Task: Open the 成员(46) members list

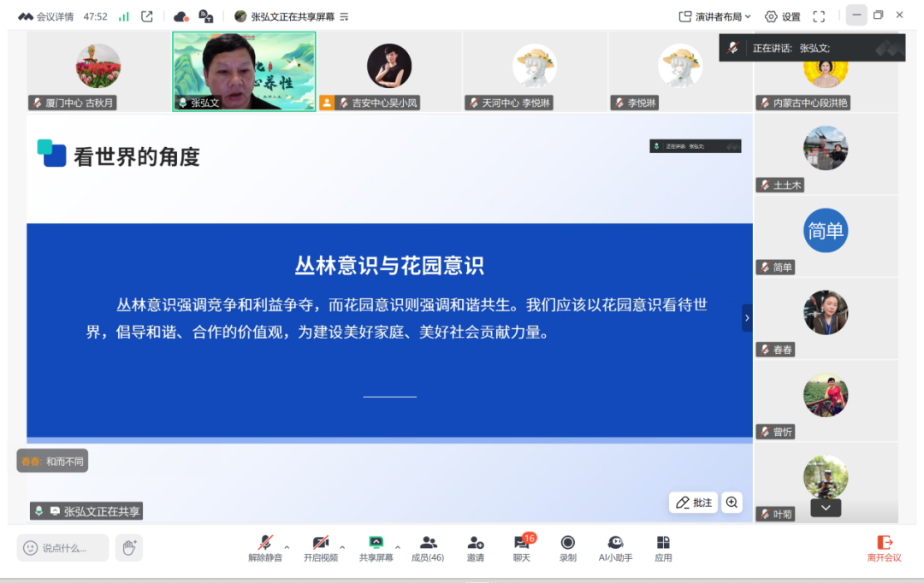Action: click(x=428, y=547)
